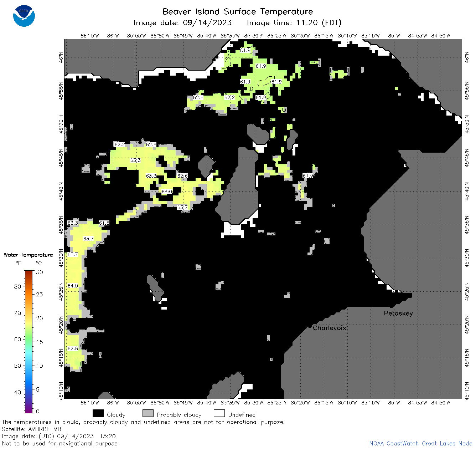Image resolution: width=476 pixels, height=449 pixels.
Task: Click the 'Probably cloudy' legend label text
Action: (x=179, y=415)
